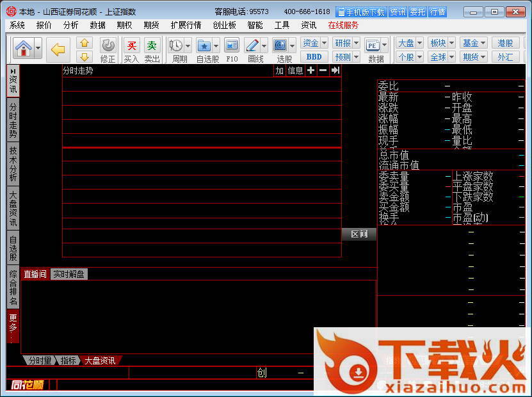Click the 信息 button in chart header

tap(295, 70)
